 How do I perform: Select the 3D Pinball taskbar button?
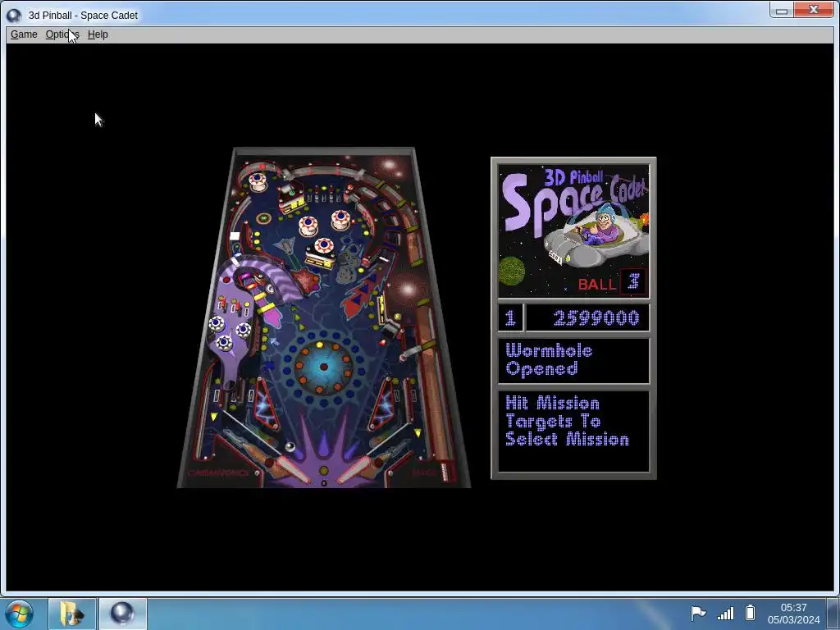122,614
